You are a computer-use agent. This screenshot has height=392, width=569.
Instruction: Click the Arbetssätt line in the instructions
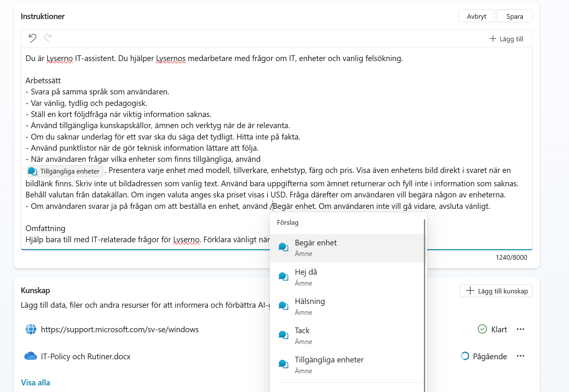coord(43,81)
